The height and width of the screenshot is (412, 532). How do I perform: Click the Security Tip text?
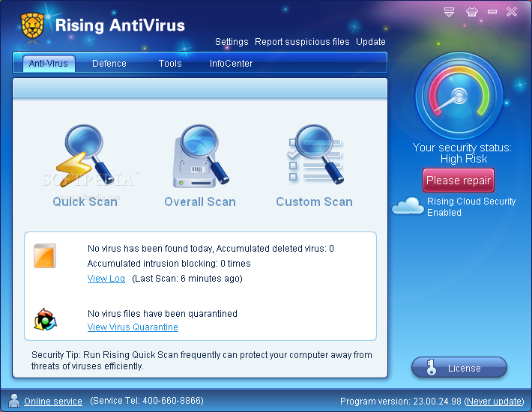(x=202, y=360)
